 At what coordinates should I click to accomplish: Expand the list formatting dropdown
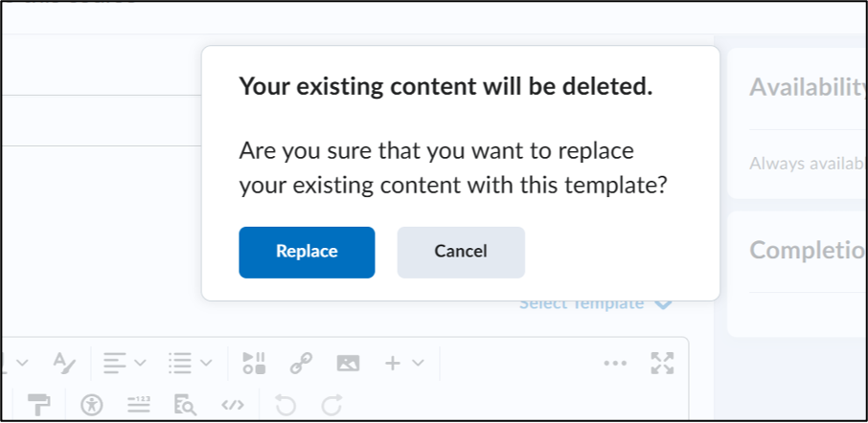(x=190, y=364)
